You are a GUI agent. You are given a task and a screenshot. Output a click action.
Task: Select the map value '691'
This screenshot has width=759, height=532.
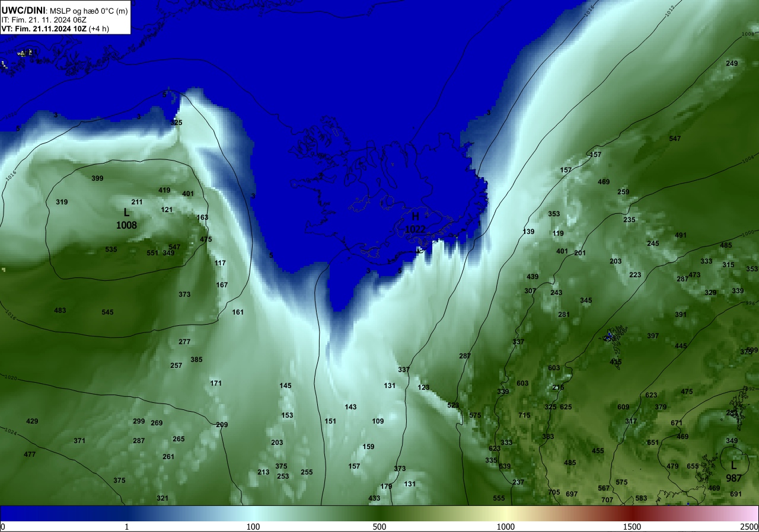736,494
